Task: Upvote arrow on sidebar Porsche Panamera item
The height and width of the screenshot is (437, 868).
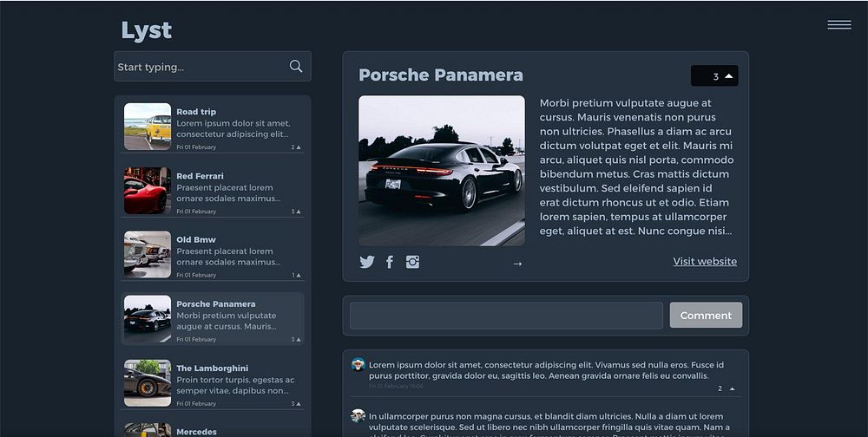Action: tap(299, 339)
